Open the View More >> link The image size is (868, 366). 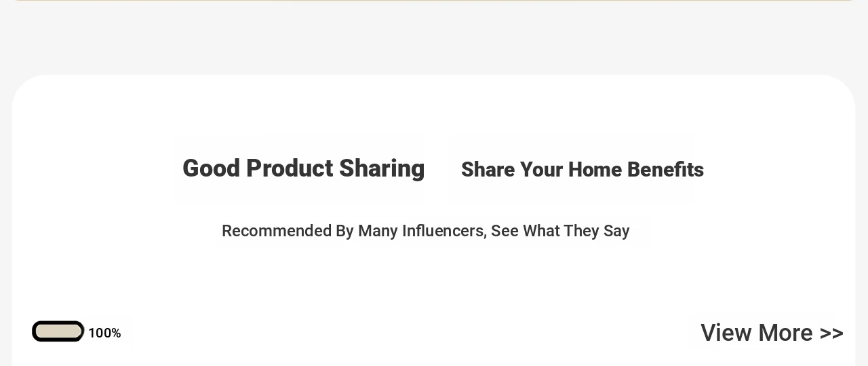772,333
